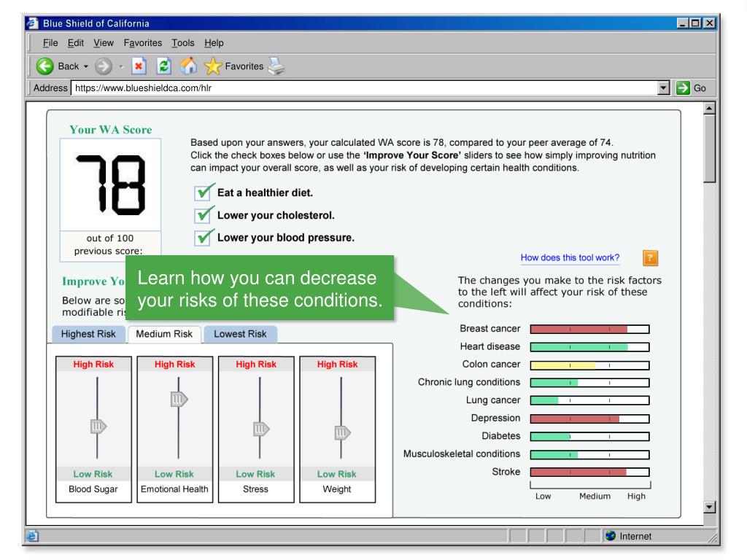Click the Favorites star icon
This screenshot has width=747, height=560.
coord(213,66)
